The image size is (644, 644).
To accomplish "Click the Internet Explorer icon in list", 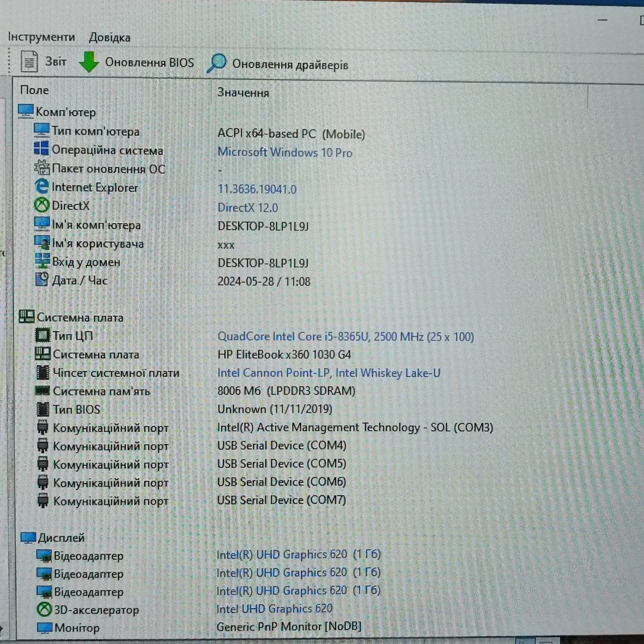I will point(42,187).
